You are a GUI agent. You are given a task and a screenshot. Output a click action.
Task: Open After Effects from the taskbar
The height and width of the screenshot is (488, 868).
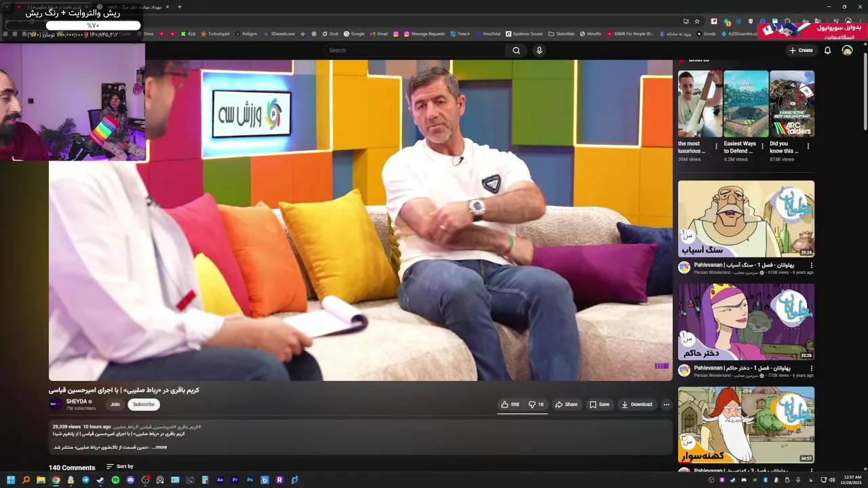[x=220, y=480]
